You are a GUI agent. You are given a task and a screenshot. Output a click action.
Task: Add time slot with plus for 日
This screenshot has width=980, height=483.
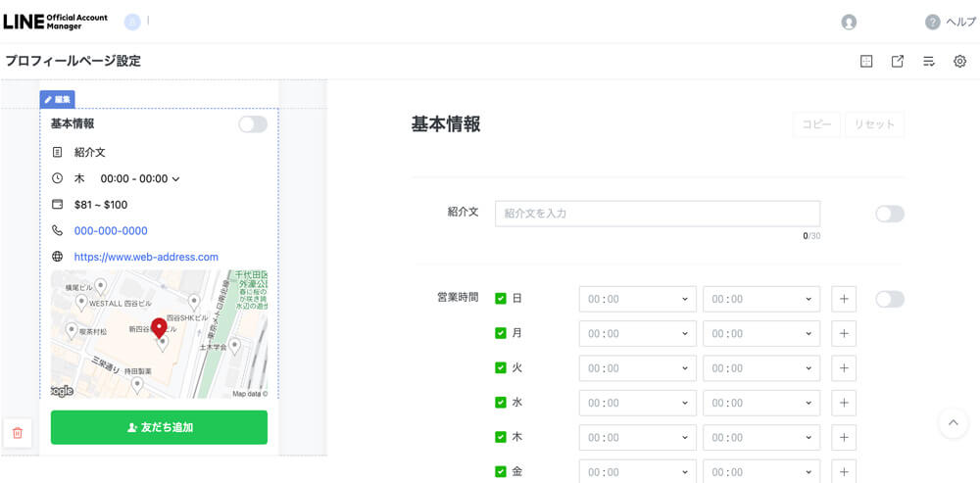point(843,299)
